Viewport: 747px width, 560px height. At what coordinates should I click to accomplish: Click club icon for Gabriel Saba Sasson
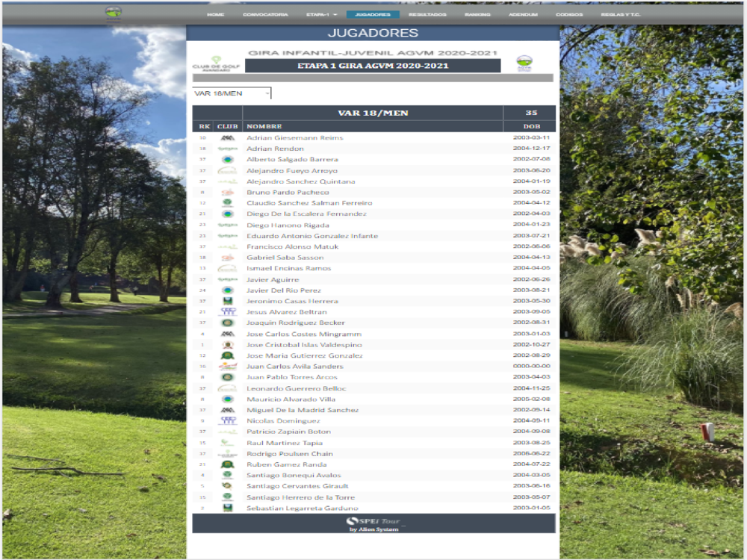coord(228,258)
